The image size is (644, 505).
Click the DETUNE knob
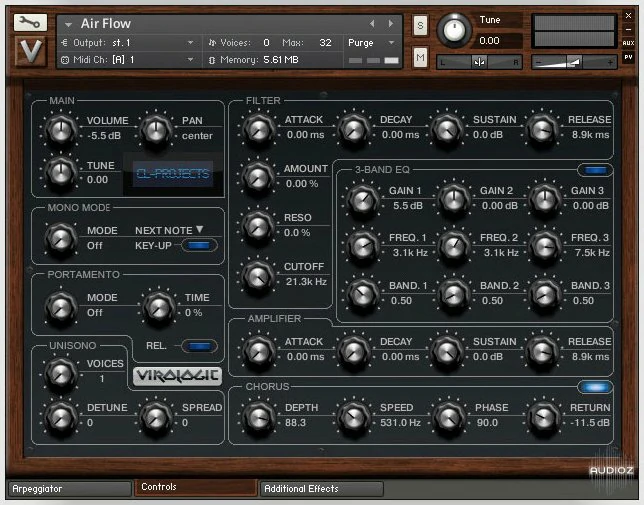[x=61, y=418]
